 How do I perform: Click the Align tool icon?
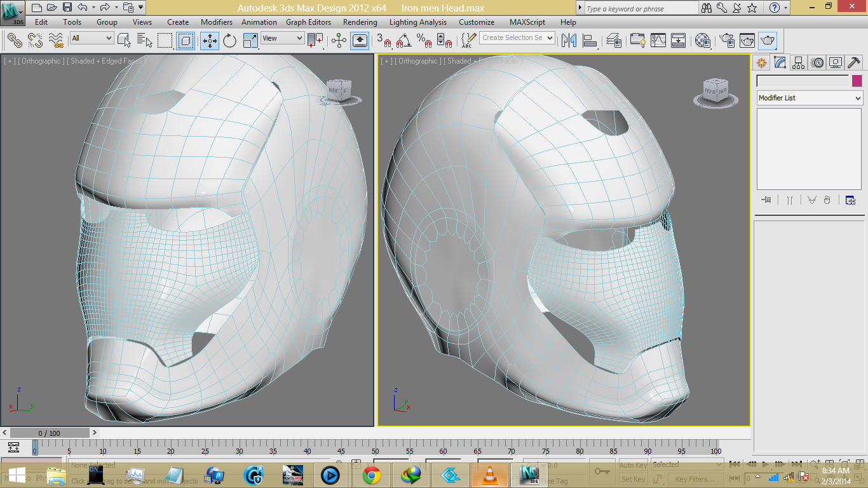(x=590, y=41)
